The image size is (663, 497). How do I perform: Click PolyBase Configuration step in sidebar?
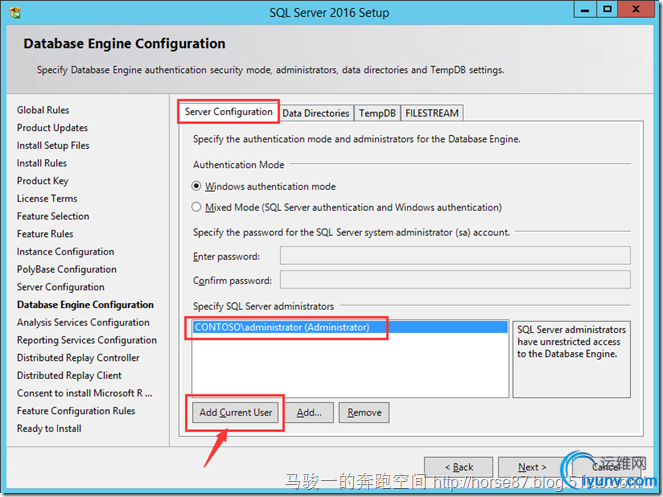point(67,269)
